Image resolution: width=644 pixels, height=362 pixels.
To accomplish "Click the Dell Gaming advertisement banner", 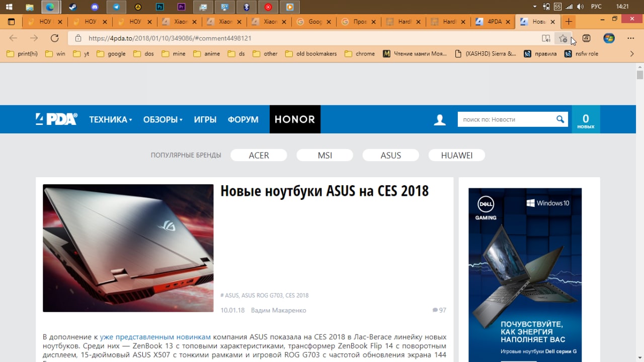I will [x=525, y=275].
